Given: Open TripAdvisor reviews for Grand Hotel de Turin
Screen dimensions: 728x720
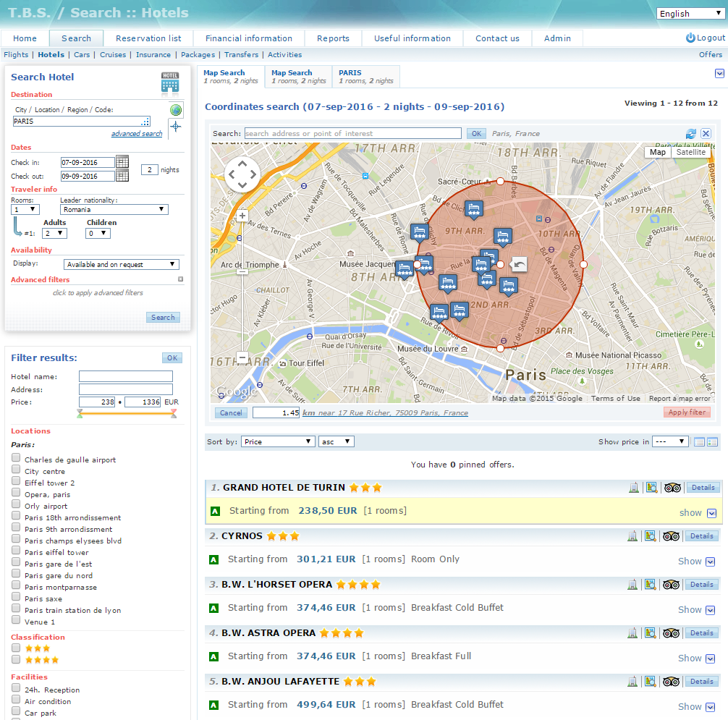Looking at the screenshot, I should click(x=672, y=488).
